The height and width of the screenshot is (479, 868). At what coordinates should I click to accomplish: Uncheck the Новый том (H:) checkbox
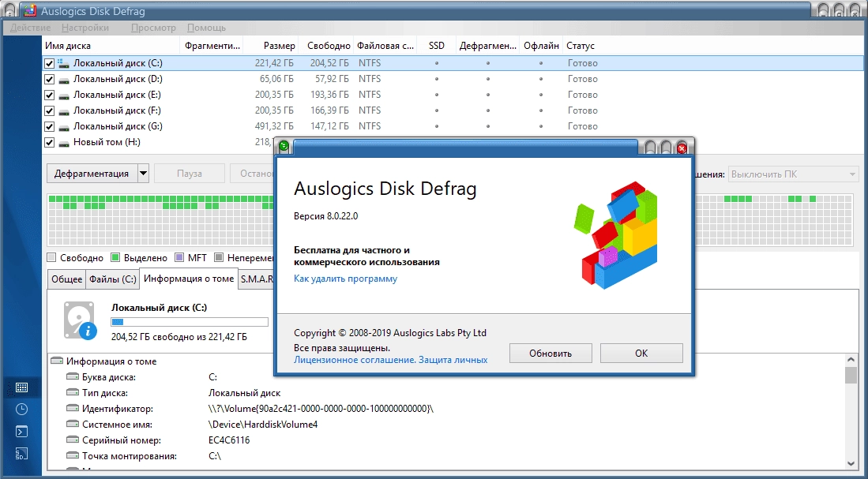49,142
